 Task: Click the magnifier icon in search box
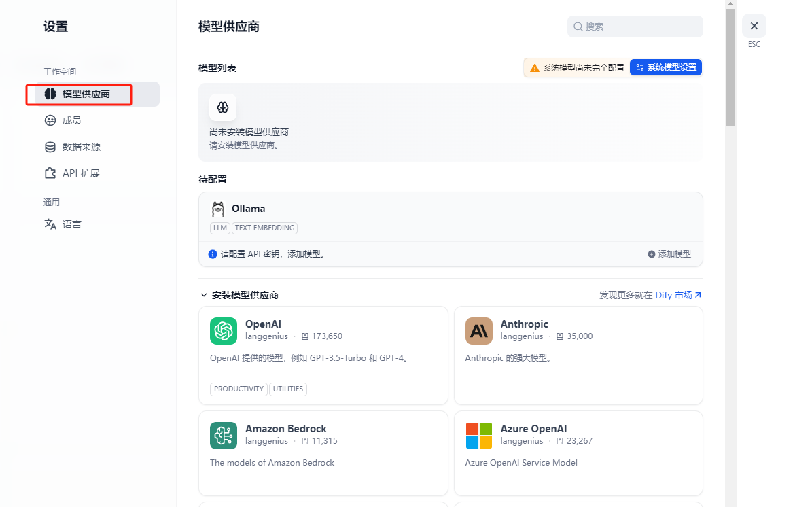pos(578,27)
